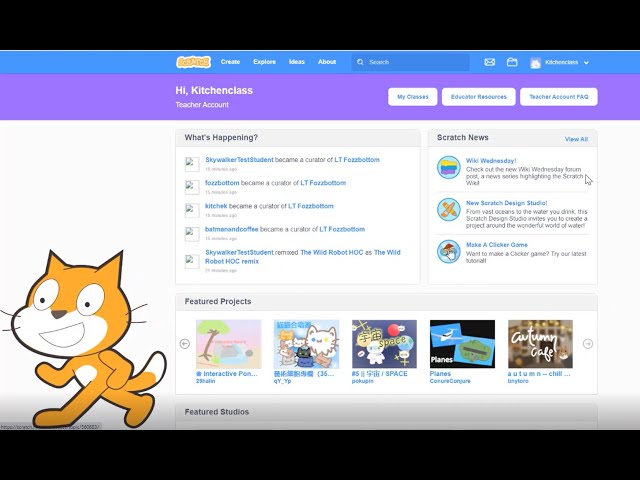Open the My Stuff folder icon
The image size is (640, 480).
pyautogui.click(x=512, y=62)
